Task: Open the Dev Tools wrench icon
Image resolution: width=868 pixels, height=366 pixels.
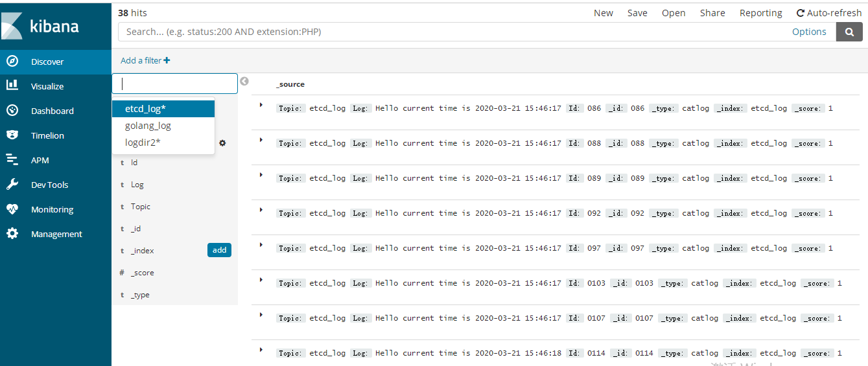Action: 12,185
